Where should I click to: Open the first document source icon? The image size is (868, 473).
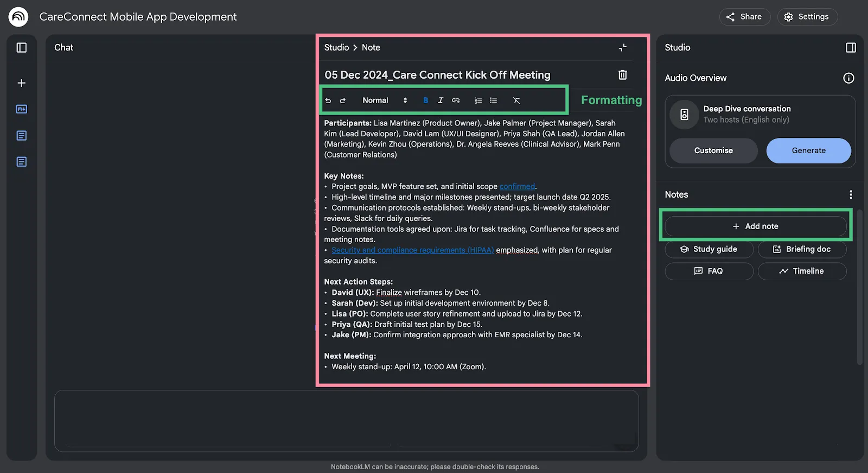tap(22, 136)
